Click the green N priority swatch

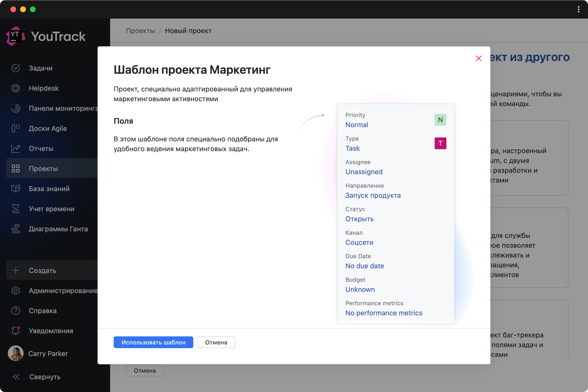click(440, 120)
